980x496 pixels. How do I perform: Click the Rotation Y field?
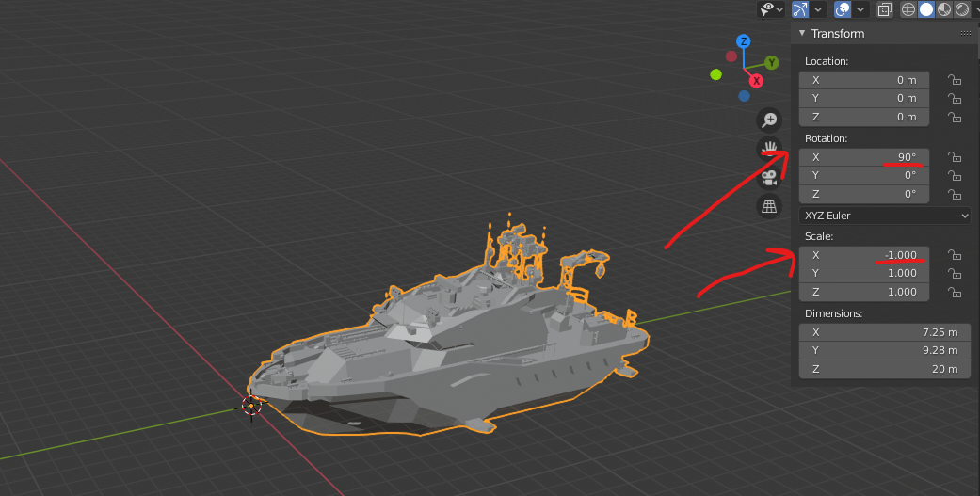pos(864,176)
